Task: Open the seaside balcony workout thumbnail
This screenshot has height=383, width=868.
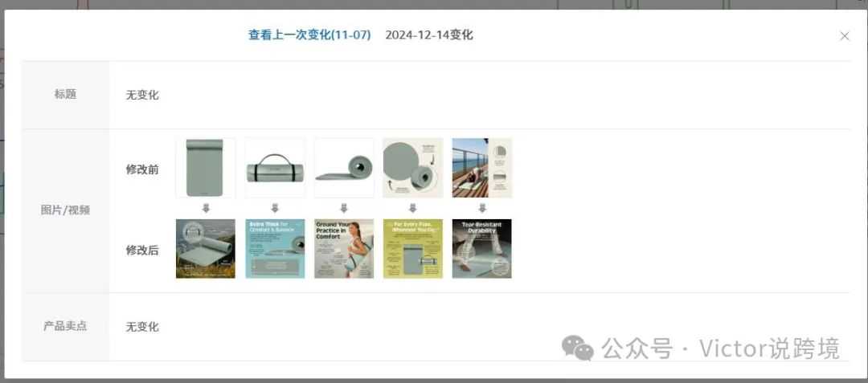Action: coord(481,168)
